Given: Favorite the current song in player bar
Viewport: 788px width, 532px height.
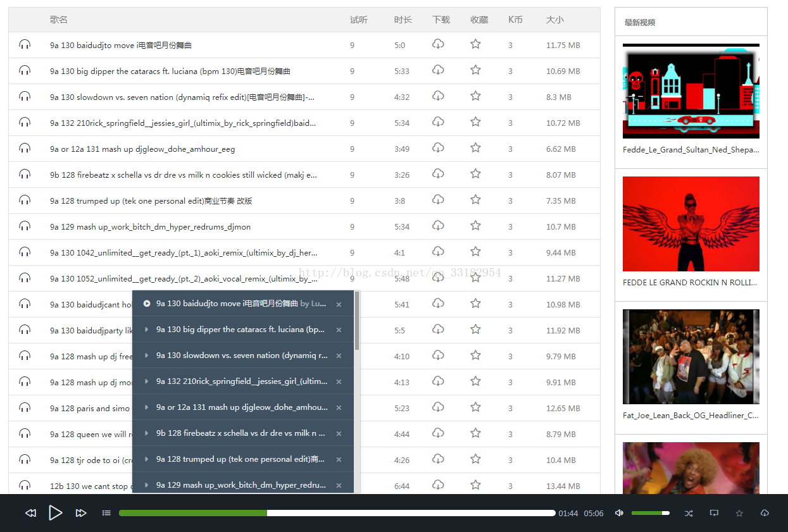Looking at the screenshot, I should tap(739, 513).
